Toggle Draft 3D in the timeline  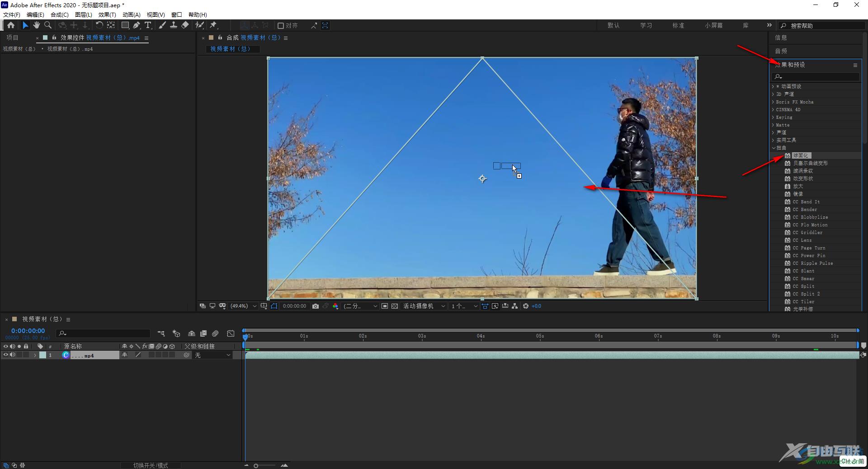[x=176, y=333]
